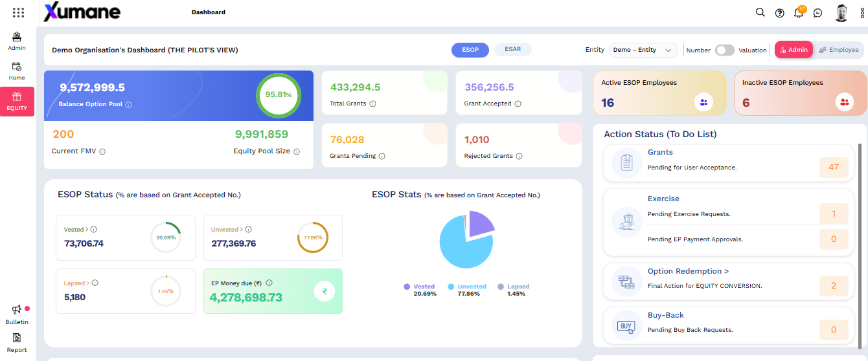Screen dimensions: 868x361
Task: Select the ESOP tab
Action: point(470,50)
